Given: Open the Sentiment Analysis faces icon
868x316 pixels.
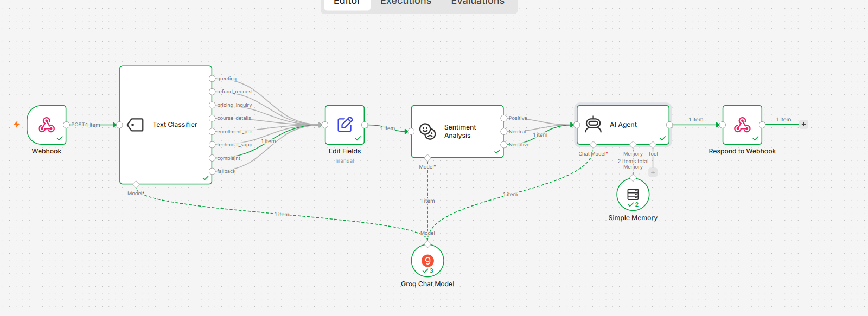Looking at the screenshot, I should click(x=427, y=131).
